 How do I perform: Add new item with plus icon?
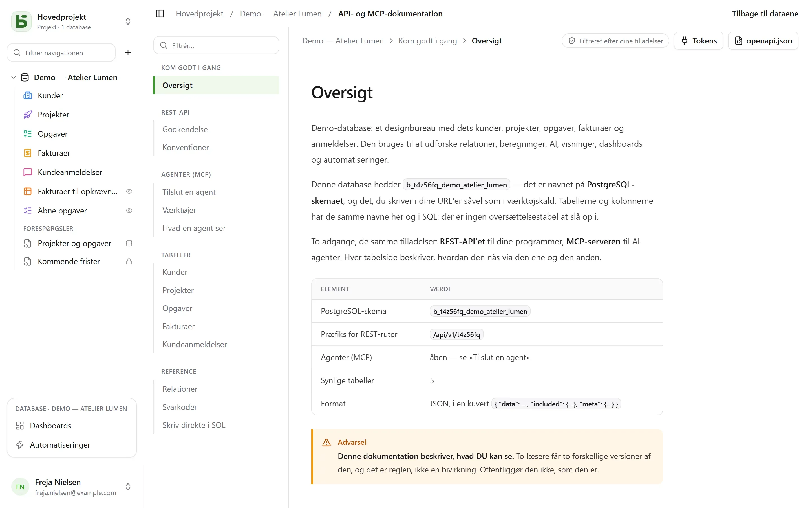[x=128, y=52]
